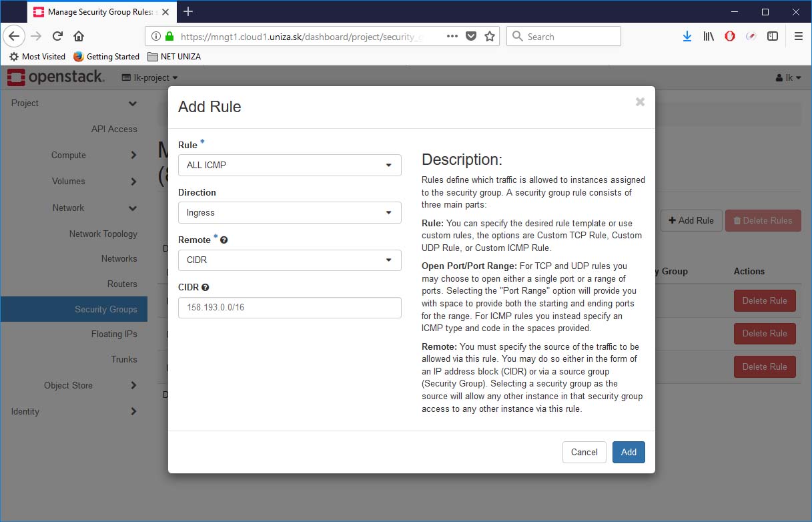
Task: Click the help icon next to Remote
Action: pos(224,240)
